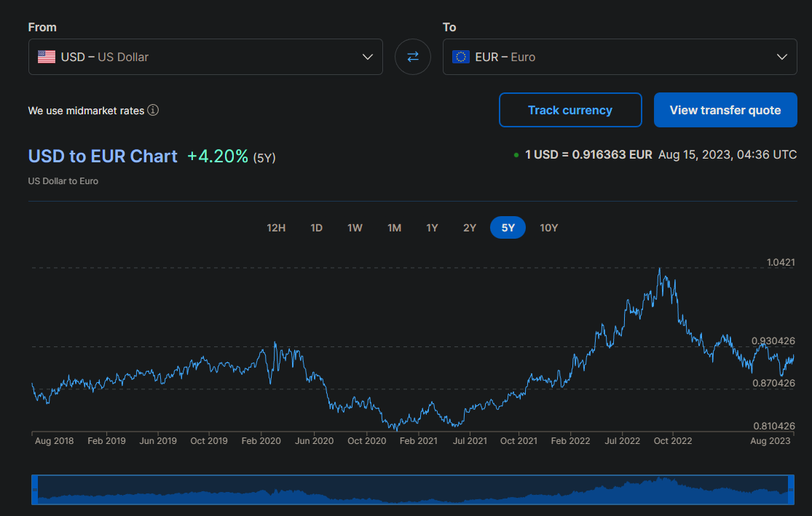Switch chart to 1M range
This screenshot has height=516, width=812.
(x=394, y=228)
